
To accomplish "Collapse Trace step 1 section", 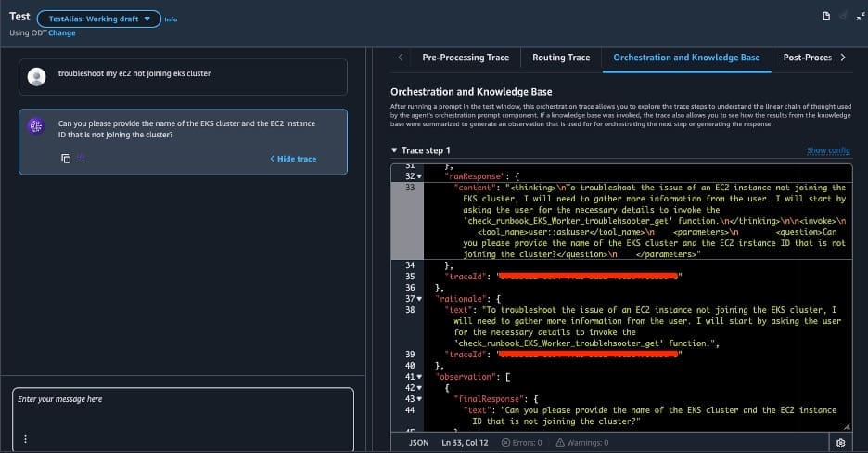I will [x=395, y=150].
